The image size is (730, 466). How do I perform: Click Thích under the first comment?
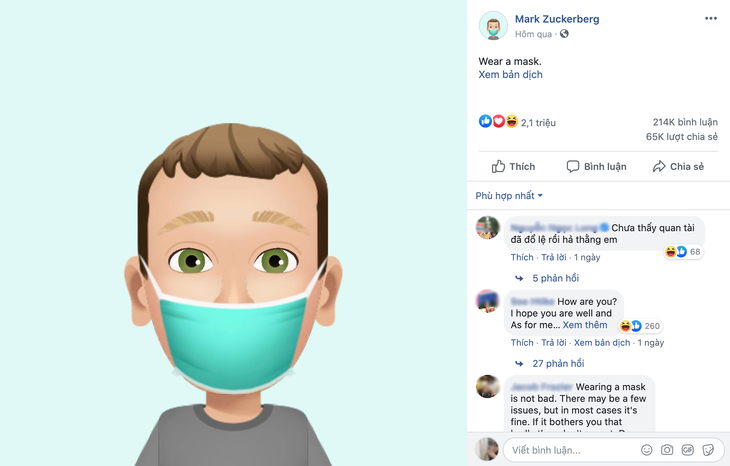coord(522,257)
